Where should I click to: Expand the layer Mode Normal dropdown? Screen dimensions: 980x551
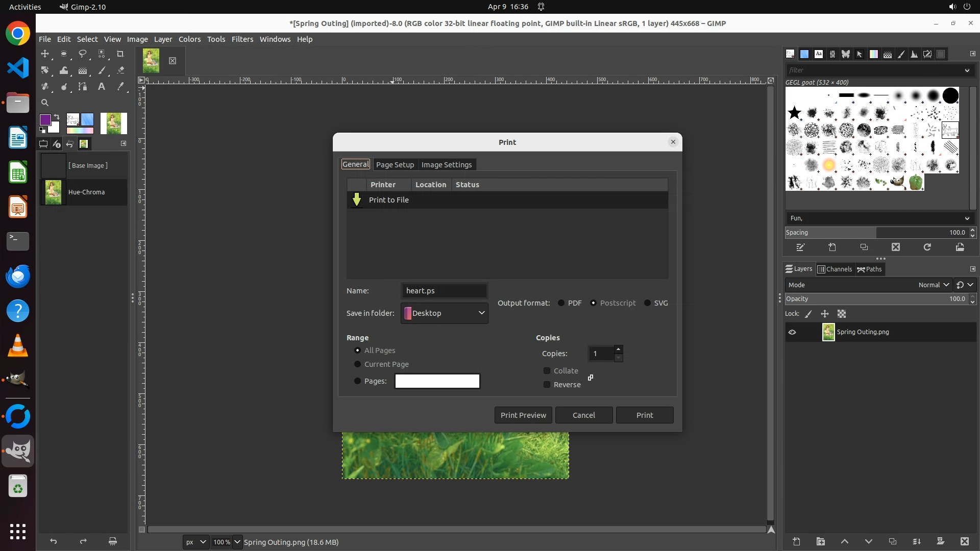click(x=933, y=285)
